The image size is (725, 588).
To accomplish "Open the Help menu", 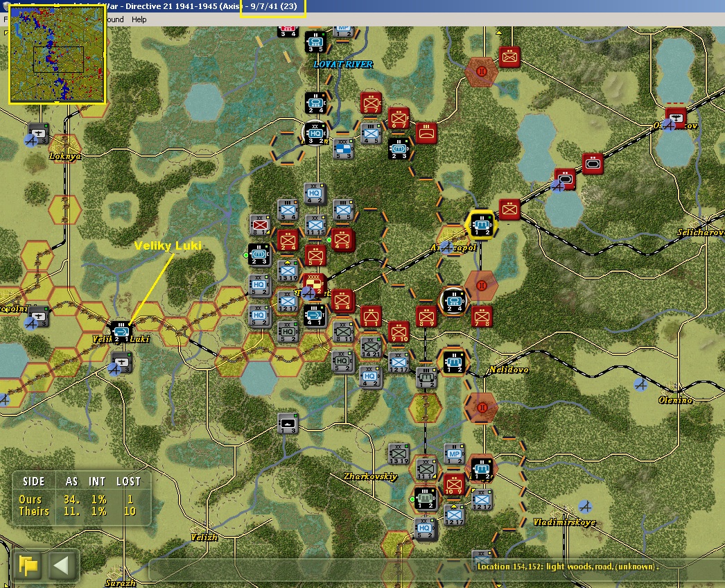I will [139, 19].
